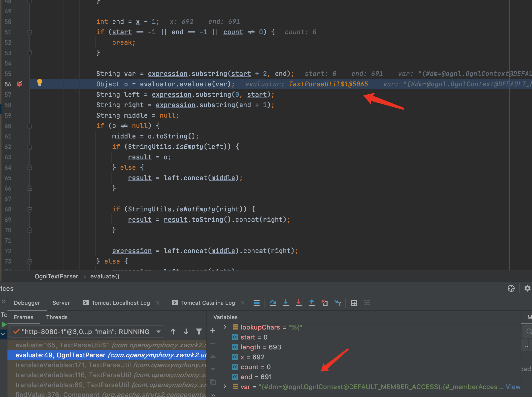Click line number 50 in gutter
The image size is (532, 397).
tap(8, 22)
